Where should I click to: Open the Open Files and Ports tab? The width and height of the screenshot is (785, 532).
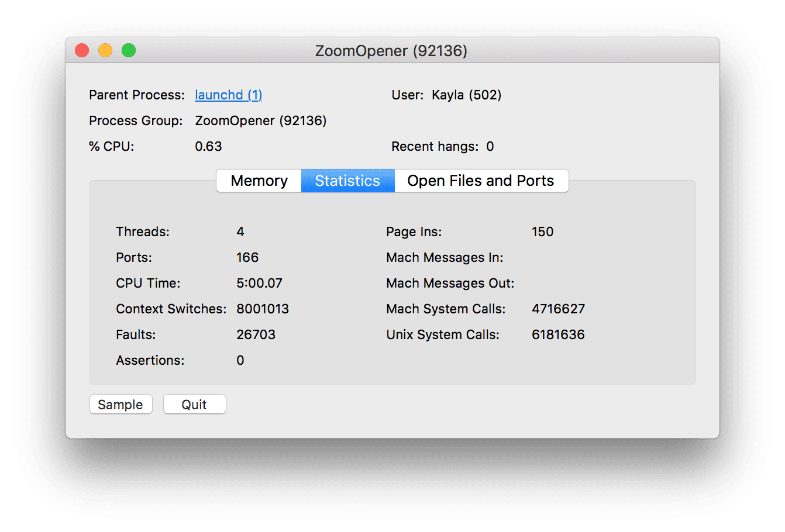coord(481,181)
